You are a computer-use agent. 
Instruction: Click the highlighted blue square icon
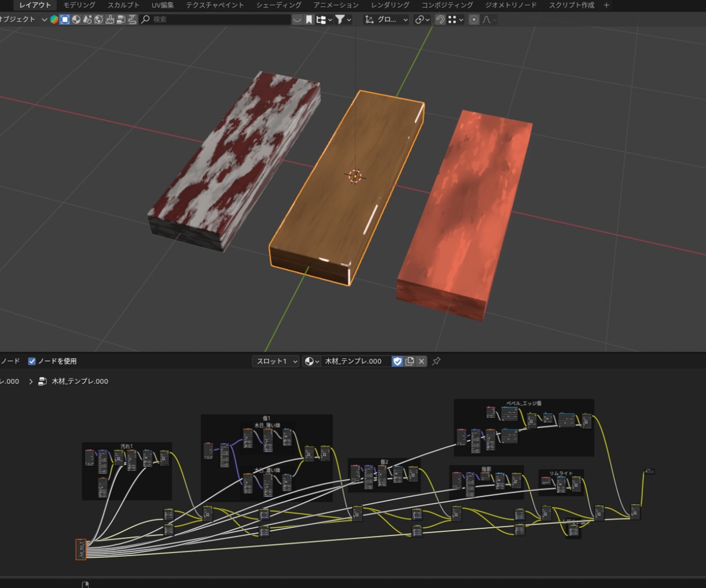tap(65, 20)
